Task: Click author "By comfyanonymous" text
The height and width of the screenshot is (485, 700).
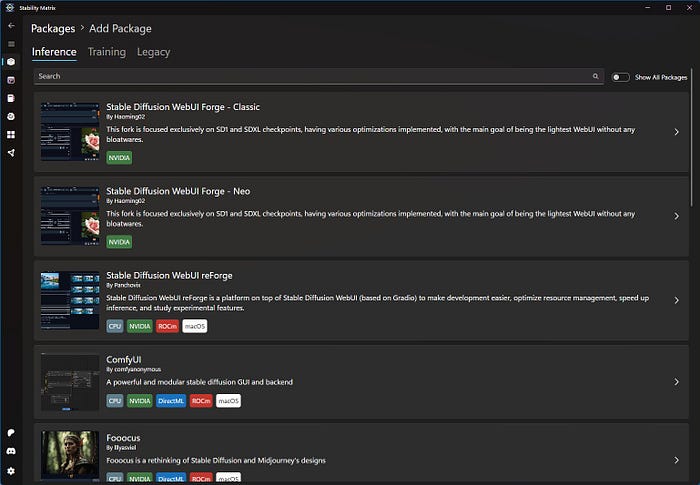Action: 133,369
